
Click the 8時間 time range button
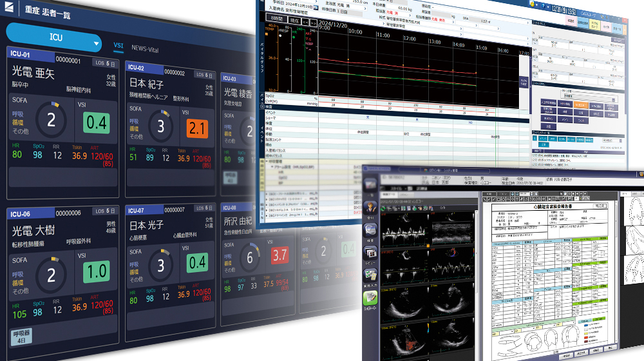[x=277, y=19]
